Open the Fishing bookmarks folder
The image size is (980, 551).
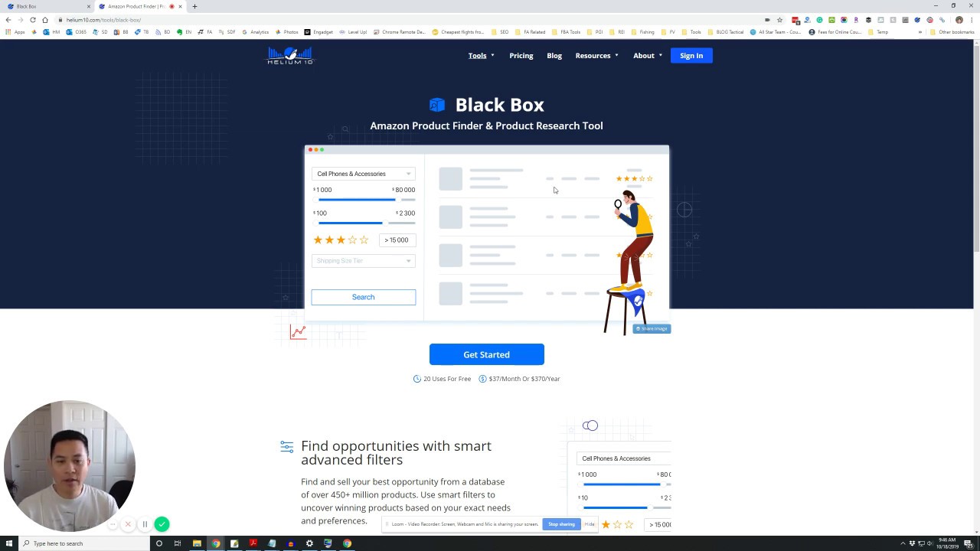tap(643, 32)
